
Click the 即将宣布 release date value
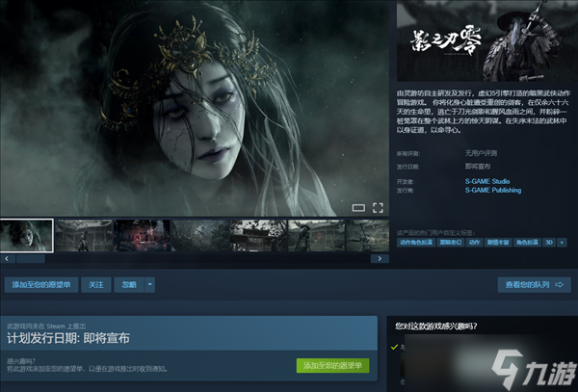[478, 167]
